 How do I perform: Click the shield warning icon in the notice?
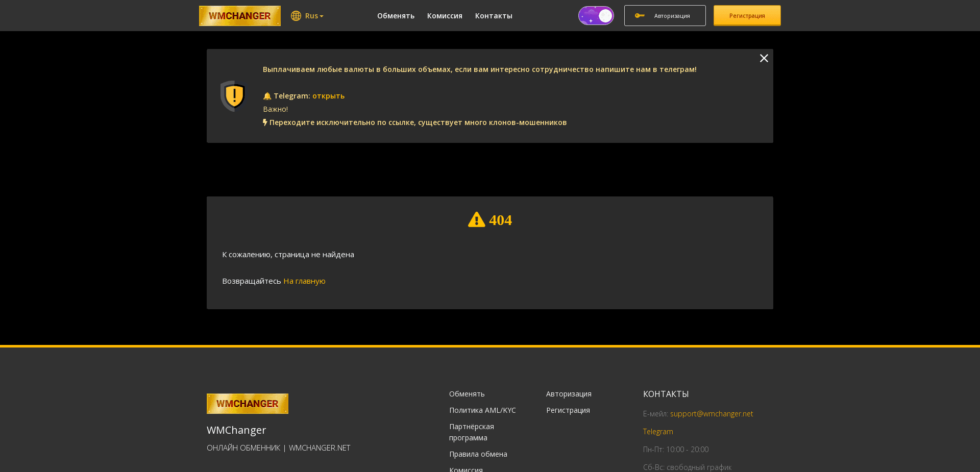(233, 96)
